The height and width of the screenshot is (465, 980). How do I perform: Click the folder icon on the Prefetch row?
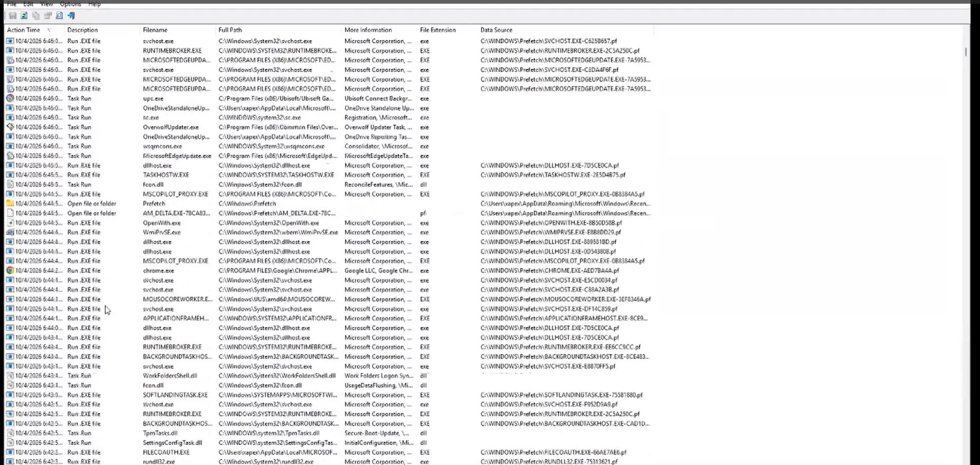pos(10,204)
